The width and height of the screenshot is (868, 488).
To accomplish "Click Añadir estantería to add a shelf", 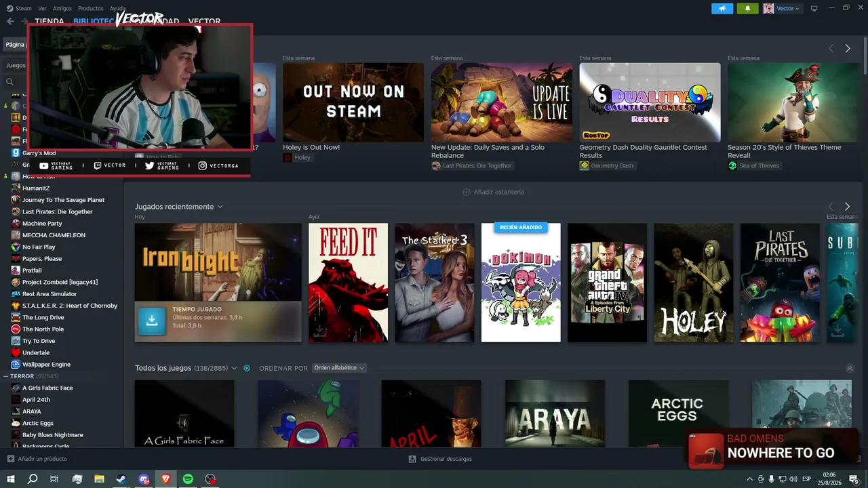I will click(x=499, y=192).
